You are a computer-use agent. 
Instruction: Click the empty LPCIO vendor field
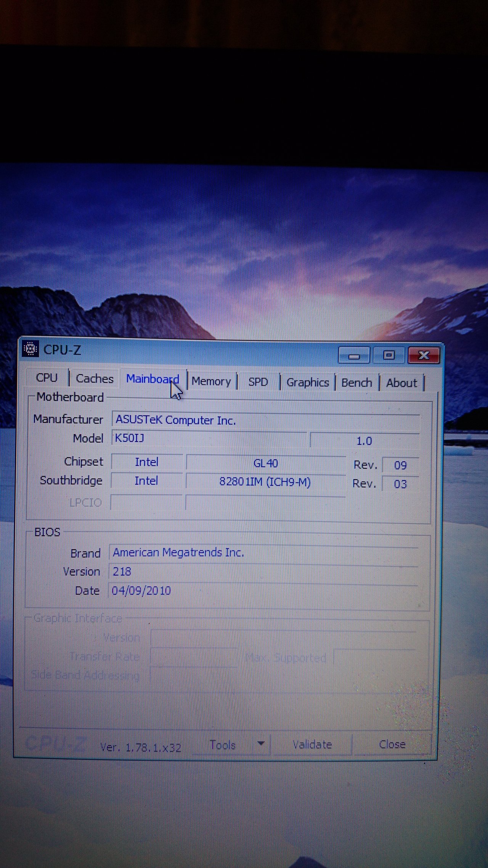pyautogui.click(x=146, y=502)
